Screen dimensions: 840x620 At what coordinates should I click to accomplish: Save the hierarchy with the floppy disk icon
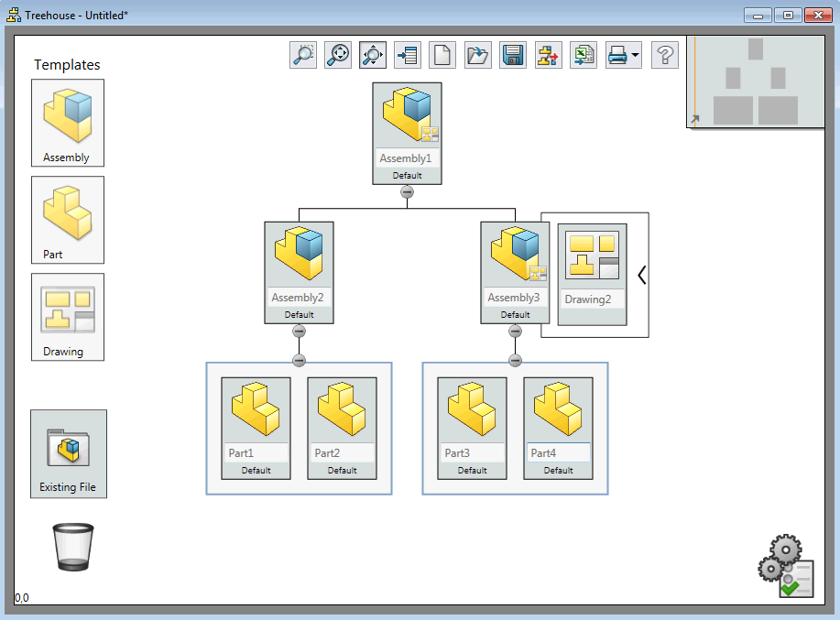click(512, 55)
